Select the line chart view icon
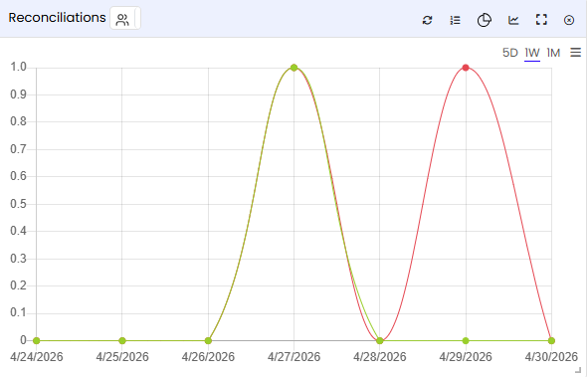This screenshot has height=377, width=588. pos(513,20)
